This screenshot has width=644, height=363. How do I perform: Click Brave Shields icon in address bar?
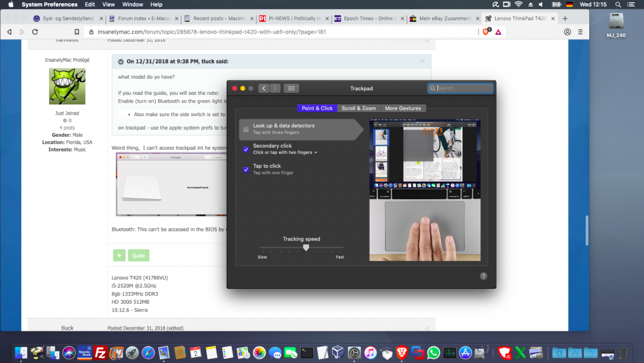(x=486, y=32)
